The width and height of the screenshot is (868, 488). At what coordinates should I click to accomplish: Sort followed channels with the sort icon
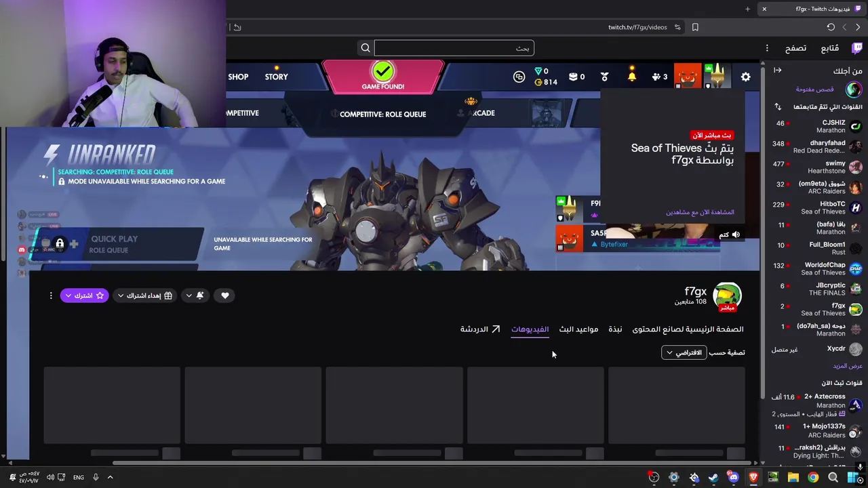(x=778, y=107)
